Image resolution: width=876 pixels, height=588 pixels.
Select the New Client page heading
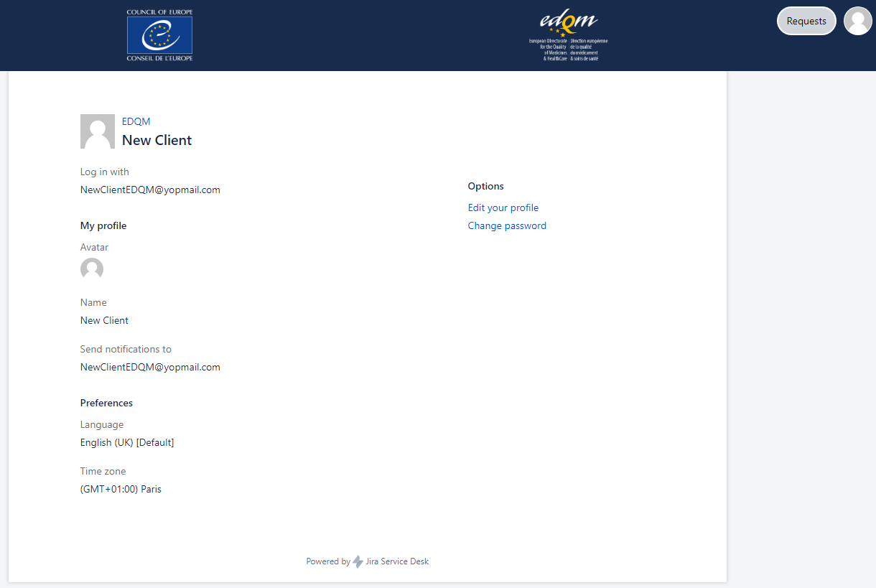(x=157, y=140)
